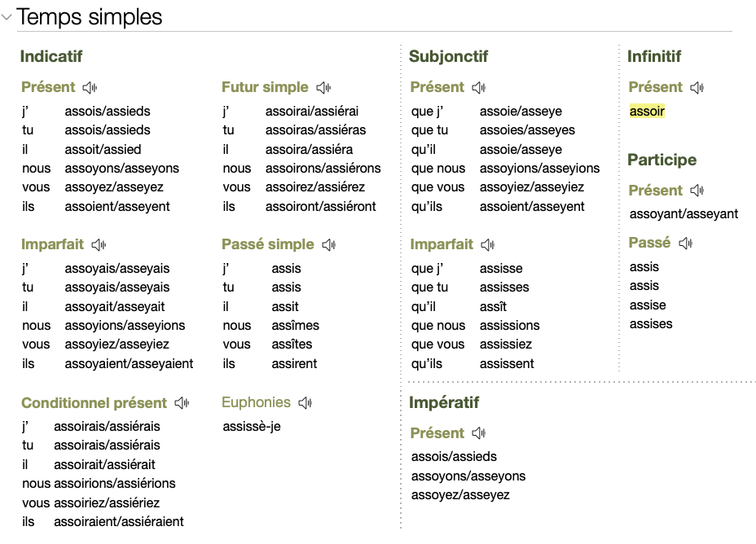The image size is (756, 544).
Task: Play audio for Impératif Présent
Action: point(478,433)
